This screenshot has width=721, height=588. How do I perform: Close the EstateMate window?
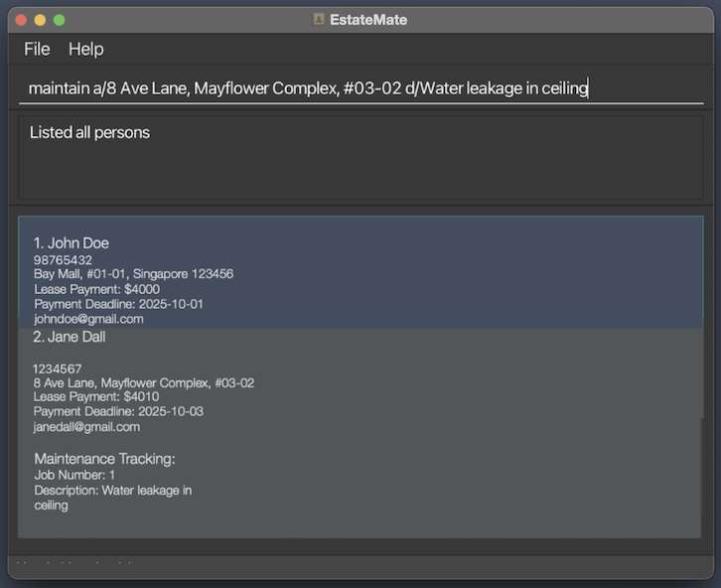pos(21,20)
